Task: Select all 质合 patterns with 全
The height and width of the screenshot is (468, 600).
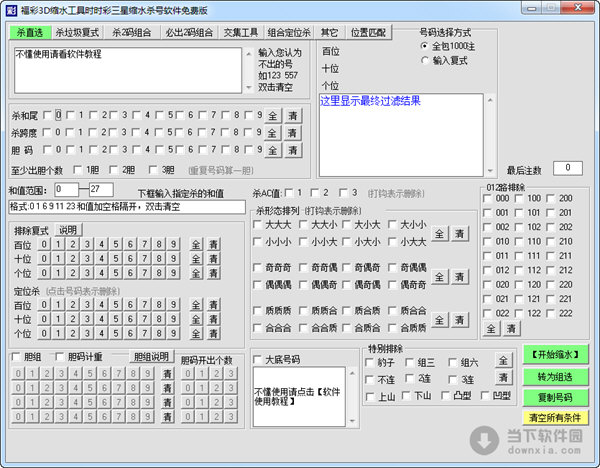Action: [439, 320]
